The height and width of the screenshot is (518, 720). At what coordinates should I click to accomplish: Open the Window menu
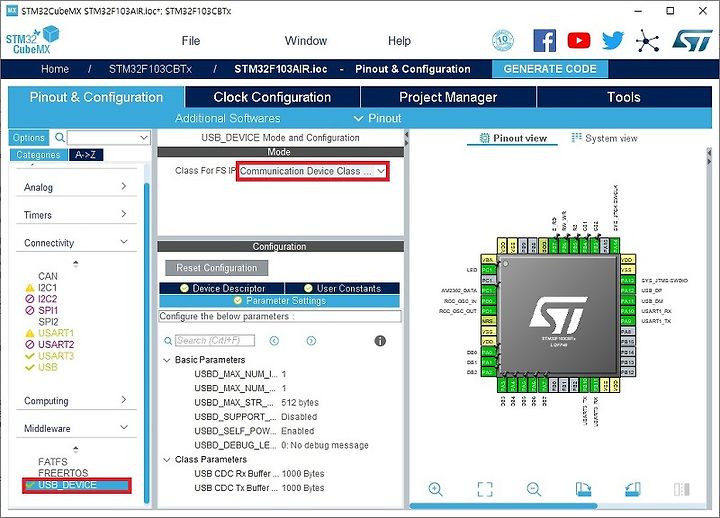306,41
